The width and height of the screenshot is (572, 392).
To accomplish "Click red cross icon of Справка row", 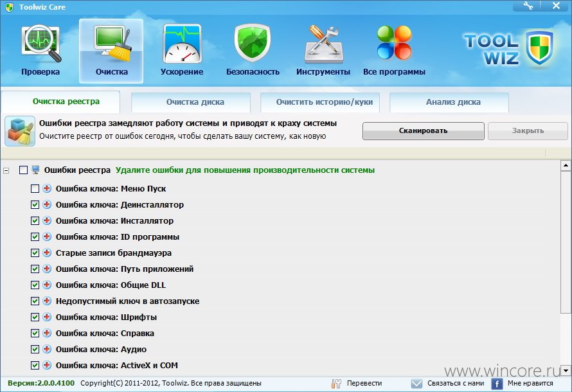I will coord(47,333).
